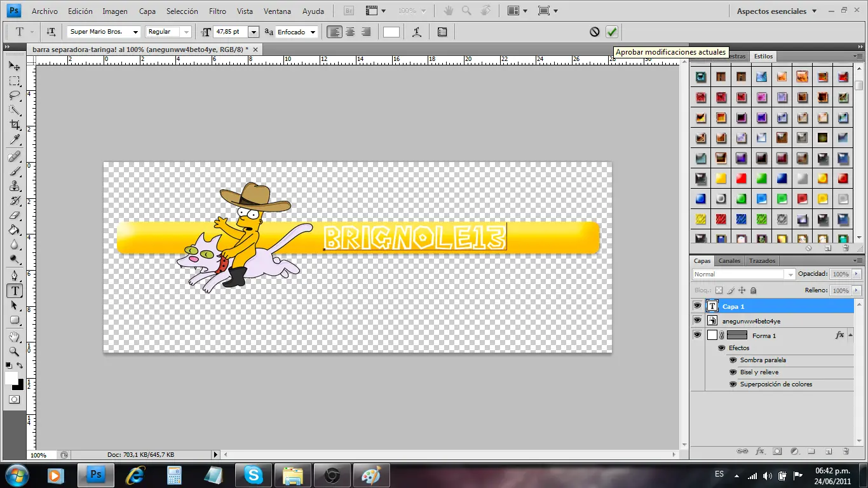Toggle Quick Mask mode
The width and height of the screenshot is (868, 488).
point(14,400)
